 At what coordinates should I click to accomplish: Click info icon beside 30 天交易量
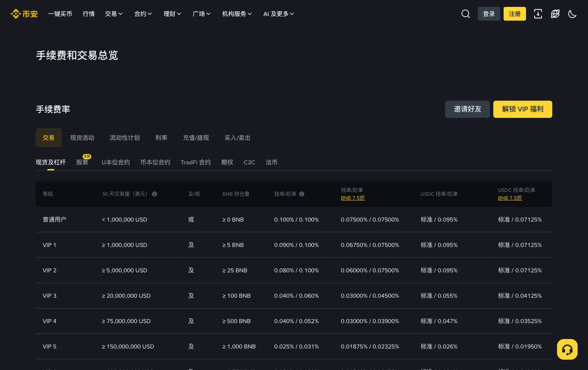(155, 194)
